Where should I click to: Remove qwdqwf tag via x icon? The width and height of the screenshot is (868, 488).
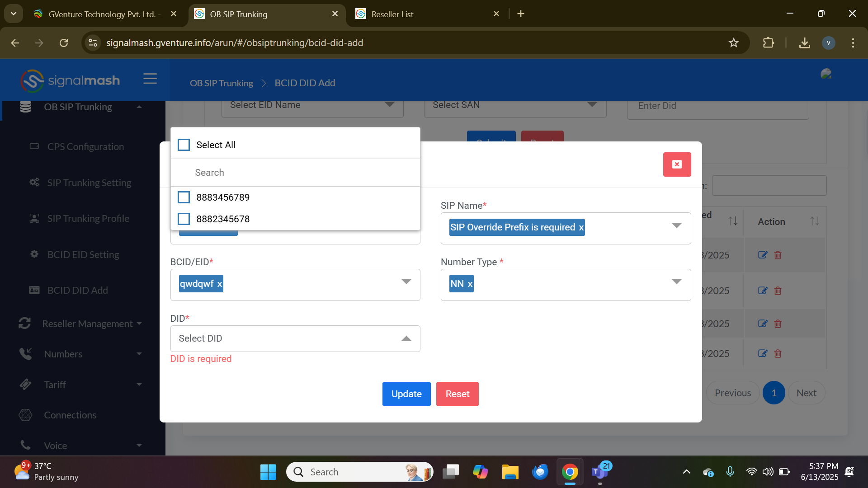pyautogui.click(x=220, y=284)
